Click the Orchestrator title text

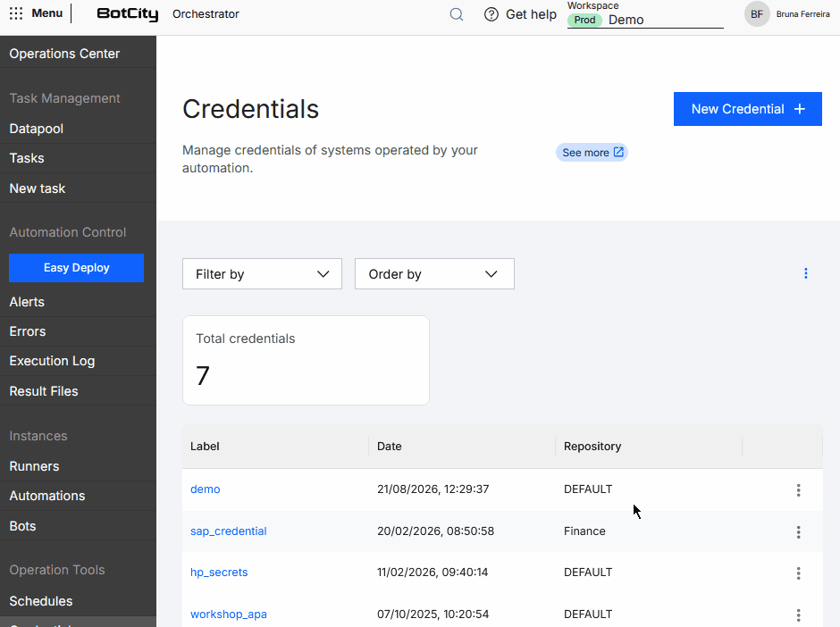pyautogui.click(x=206, y=14)
